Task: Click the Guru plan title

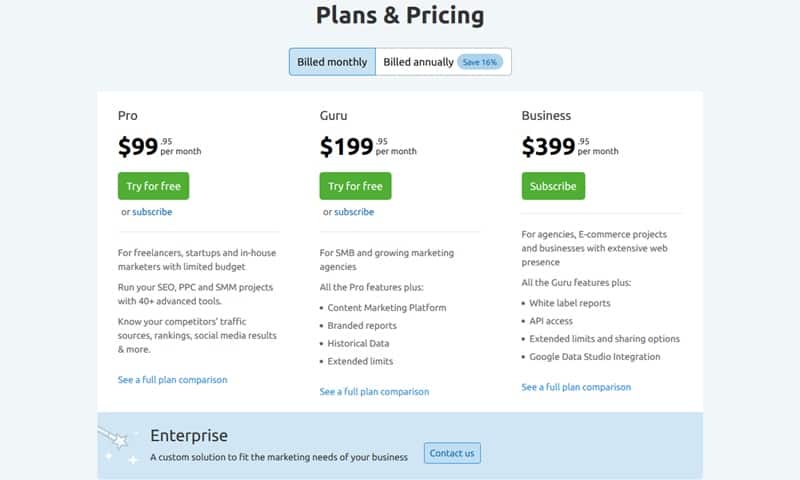Action: tap(334, 116)
